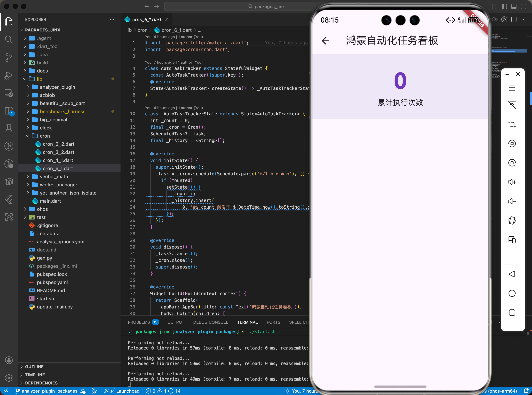Open the Extensions view with badge

[9, 111]
